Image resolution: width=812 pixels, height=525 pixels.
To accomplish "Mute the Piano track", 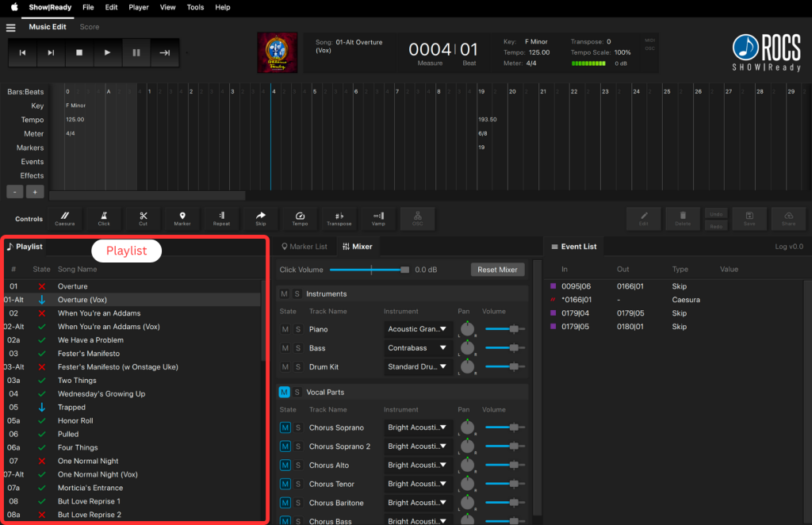I will click(285, 329).
